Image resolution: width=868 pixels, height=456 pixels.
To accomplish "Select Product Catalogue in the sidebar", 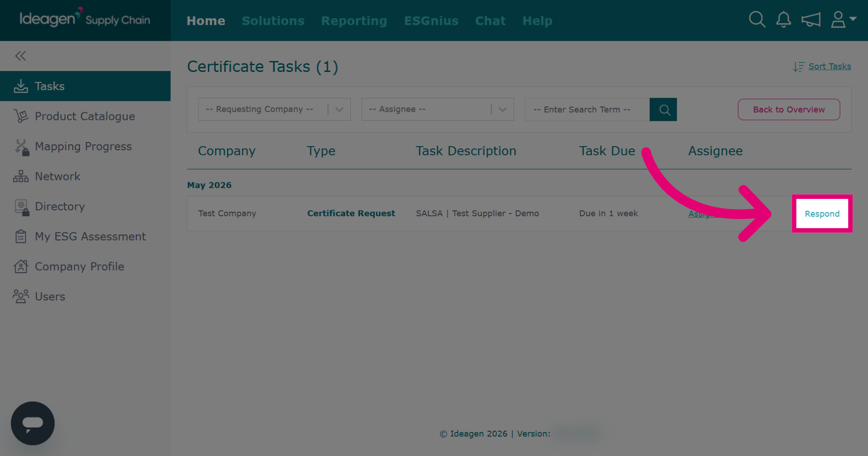I will coord(85,116).
